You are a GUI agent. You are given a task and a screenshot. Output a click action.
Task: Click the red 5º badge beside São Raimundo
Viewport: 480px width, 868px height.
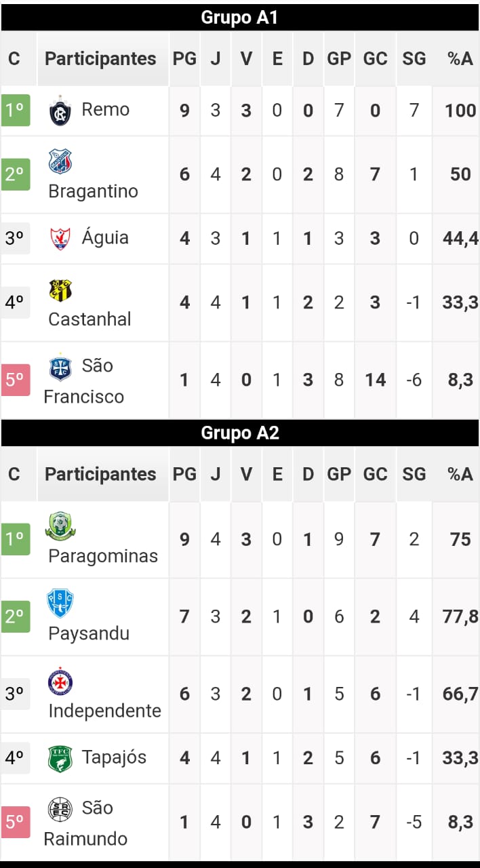[15, 822]
